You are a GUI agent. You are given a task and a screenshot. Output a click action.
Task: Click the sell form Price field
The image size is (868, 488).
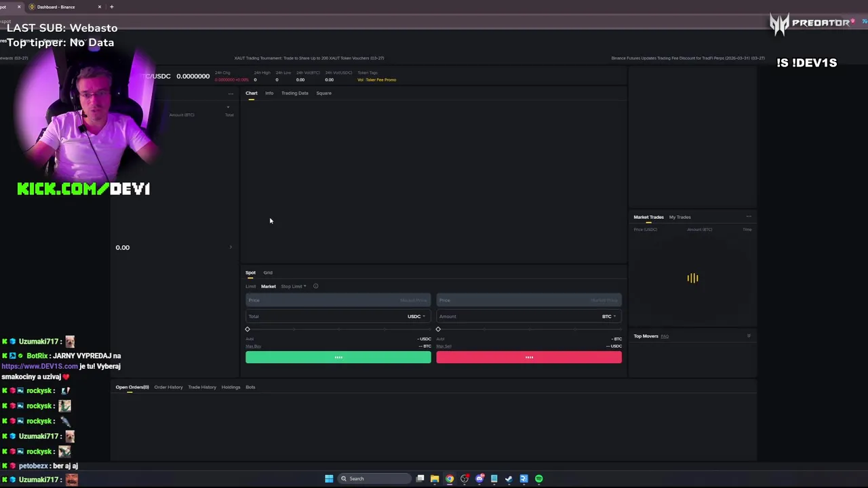click(x=529, y=300)
